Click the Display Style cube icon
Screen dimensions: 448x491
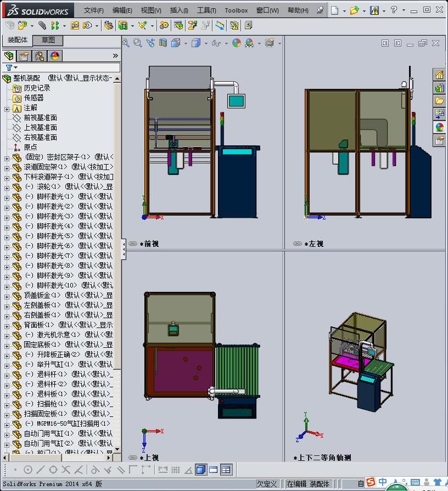click(x=196, y=43)
